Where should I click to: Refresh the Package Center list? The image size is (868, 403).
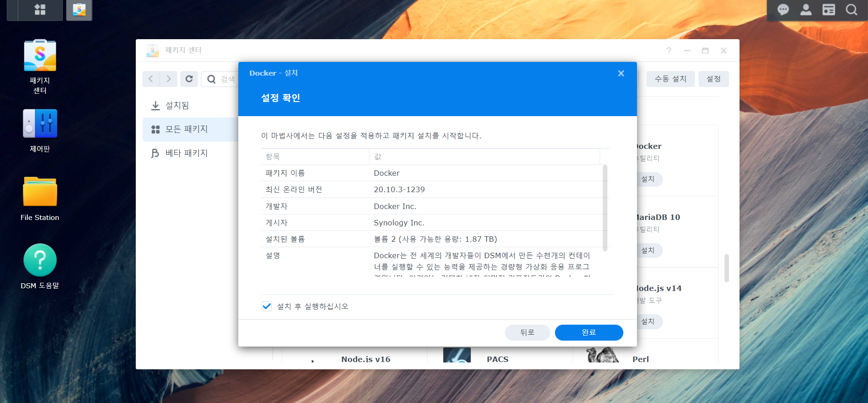[189, 79]
